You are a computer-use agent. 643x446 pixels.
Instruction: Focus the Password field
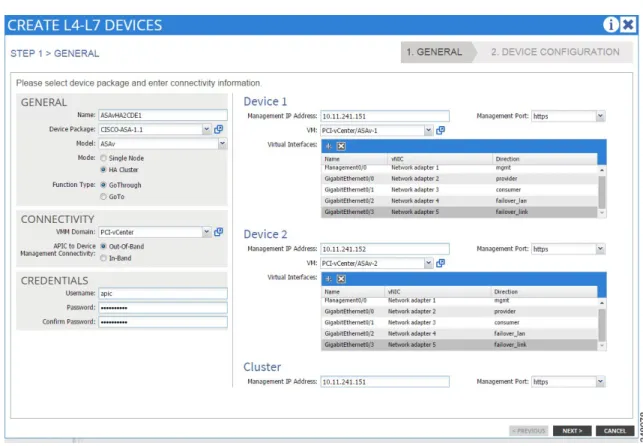click(x=163, y=307)
